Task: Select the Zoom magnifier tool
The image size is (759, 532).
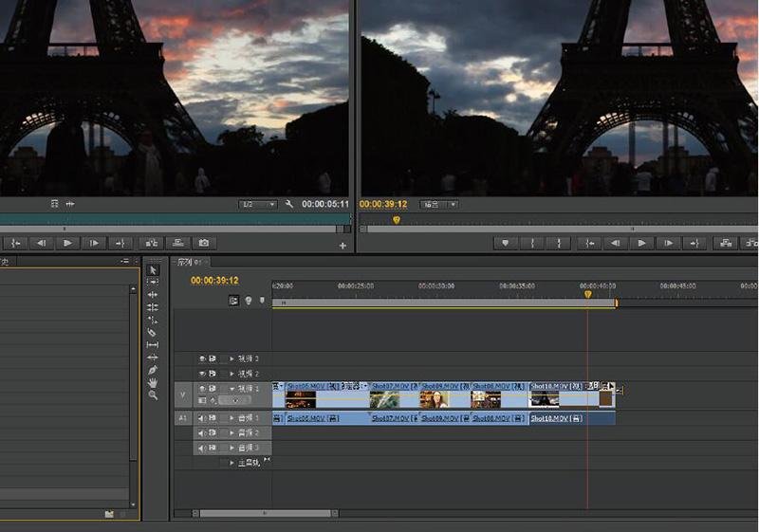Action: (x=153, y=394)
